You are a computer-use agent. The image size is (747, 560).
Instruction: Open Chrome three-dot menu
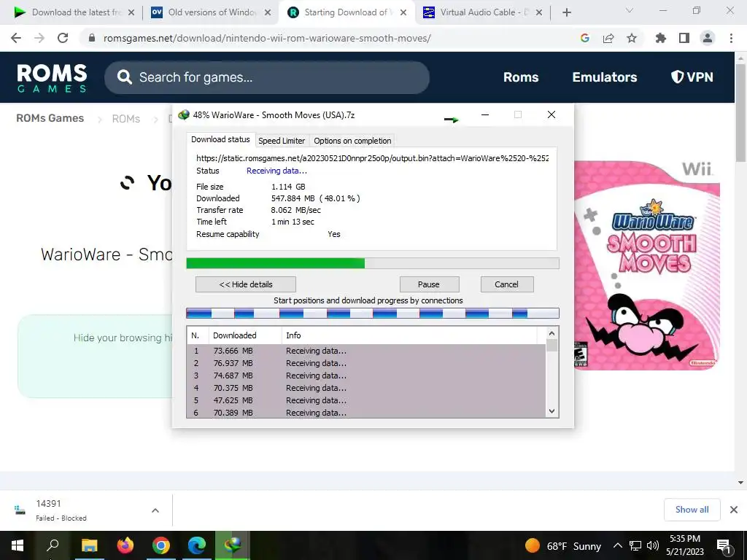pos(731,38)
